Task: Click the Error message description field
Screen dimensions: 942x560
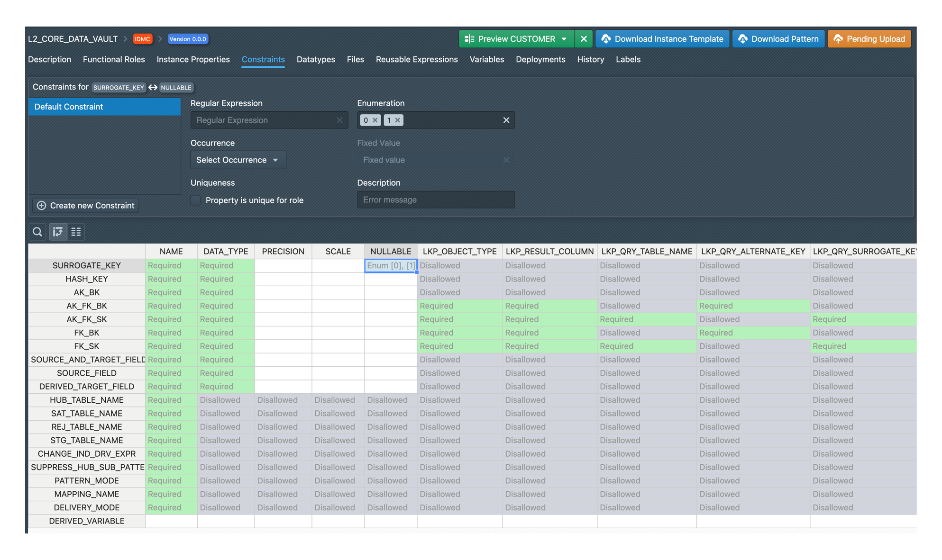Action: point(436,200)
